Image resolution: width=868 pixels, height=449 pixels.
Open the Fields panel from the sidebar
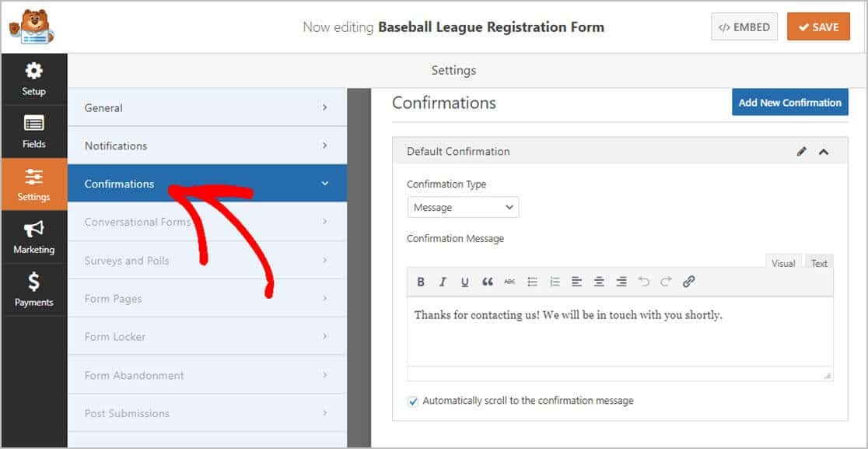34,130
